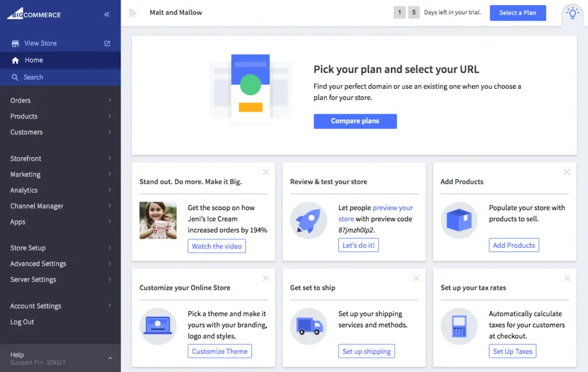This screenshot has width=588, height=372.
Task: Expand the Analytics menu chevron
Action: click(110, 190)
